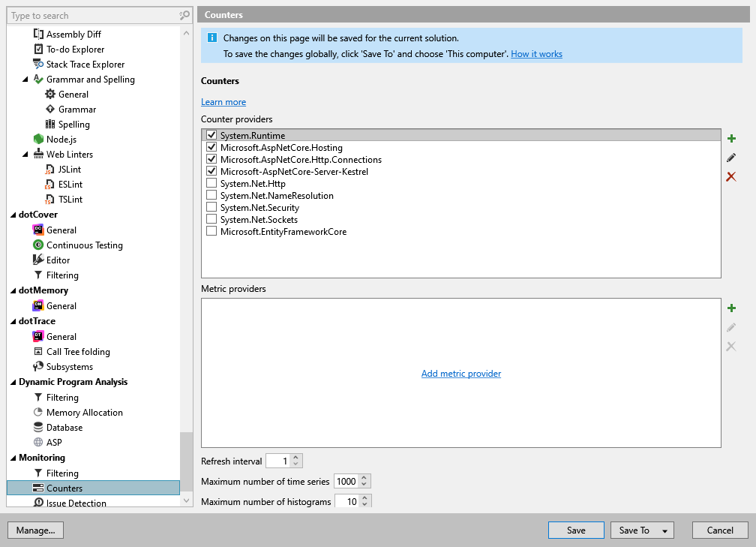Click the How it works link

(536, 53)
